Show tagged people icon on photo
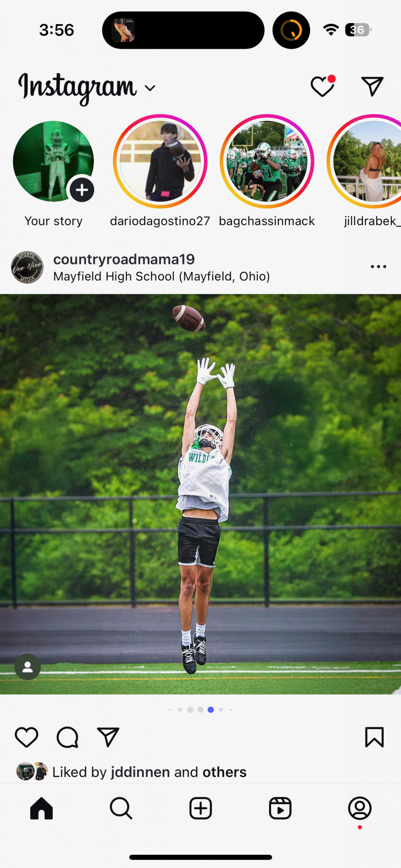Image resolution: width=401 pixels, height=868 pixels. (x=28, y=667)
